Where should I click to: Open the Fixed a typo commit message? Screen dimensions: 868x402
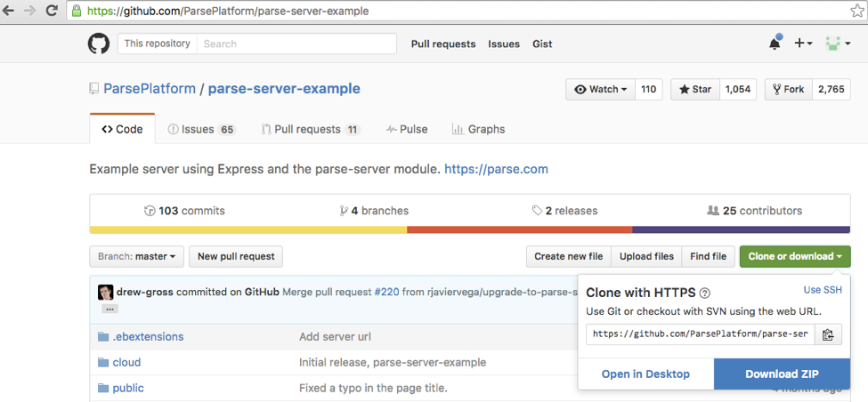(373, 388)
